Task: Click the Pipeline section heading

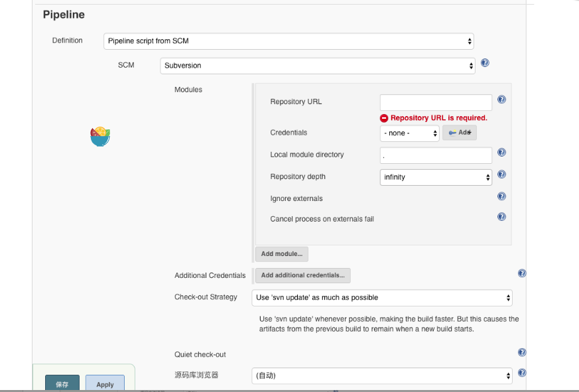Action: coord(64,15)
